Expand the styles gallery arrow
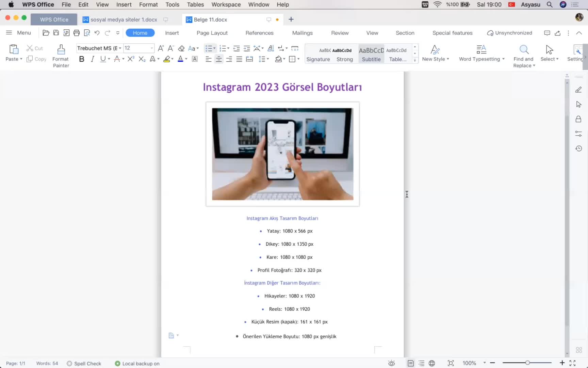 pos(415,60)
